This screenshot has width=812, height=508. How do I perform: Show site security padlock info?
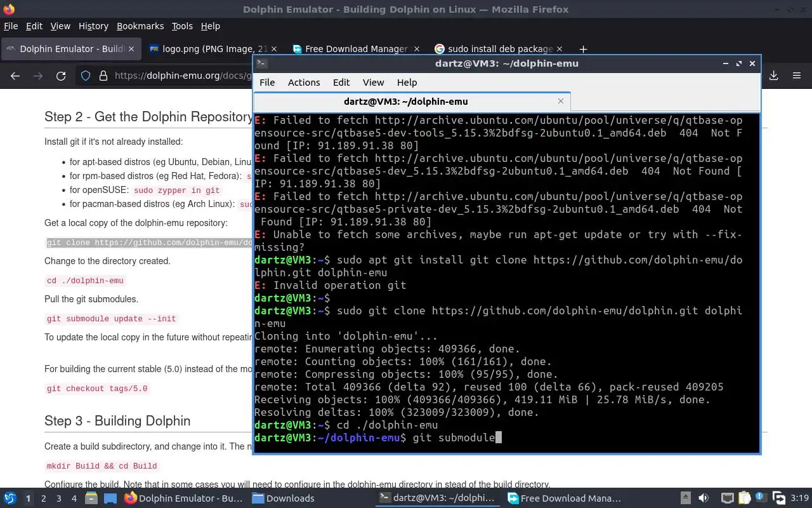(x=103, y=76)
